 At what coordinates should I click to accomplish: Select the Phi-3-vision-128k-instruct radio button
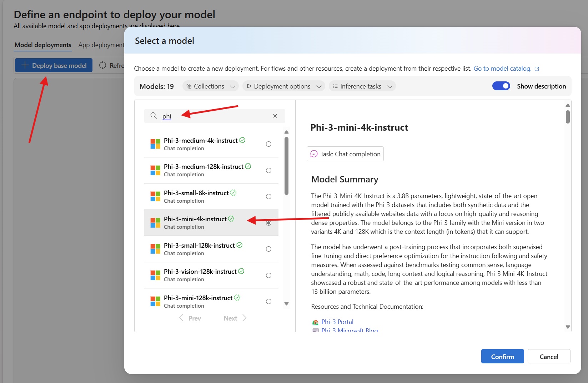[x=268, y=275]
